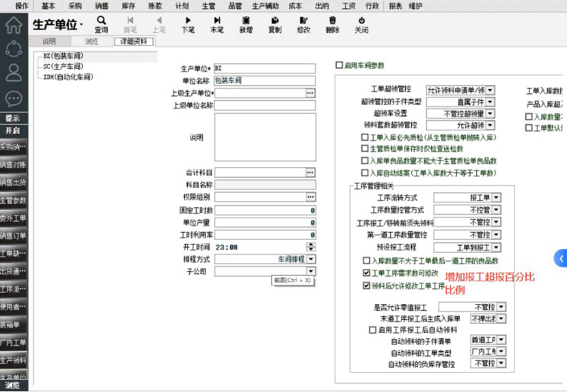The height and width of the screenshot is (392, 567).
Task: Open the workflow circle icon in the sidebar
Action: click(14, 49)
